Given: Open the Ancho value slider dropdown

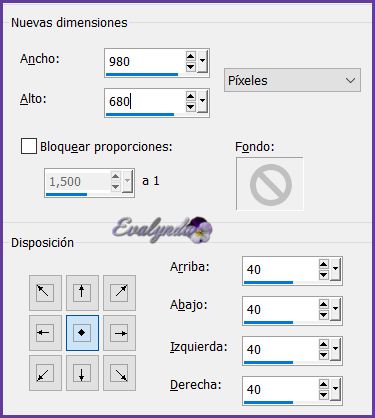Looking at the screenshot, I should (x=202, y=62).
